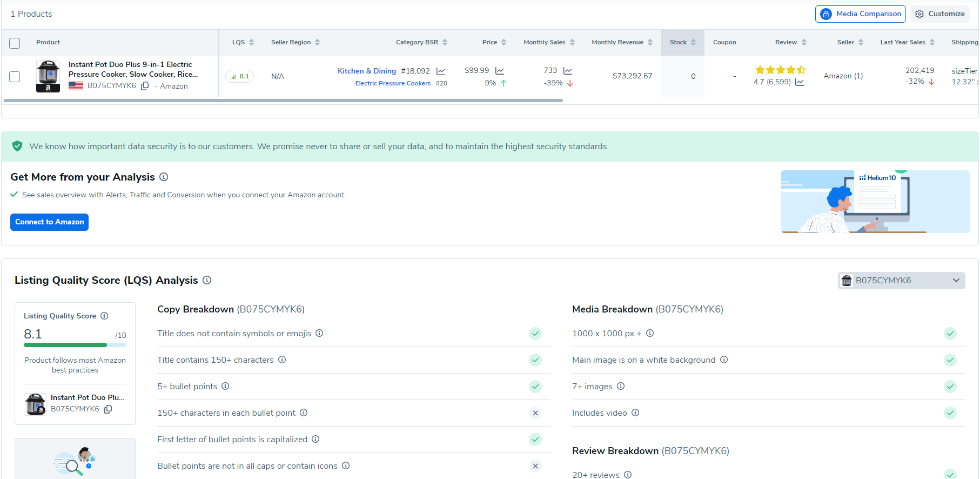Open review history chart icon
This screenshot has width=980, height=479.
click(x=800, y=82)
